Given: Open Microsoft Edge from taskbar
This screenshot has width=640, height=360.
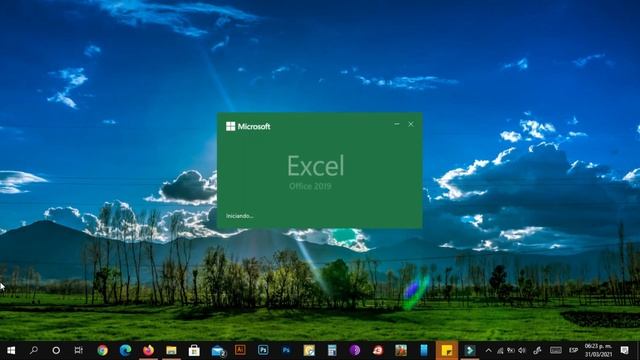Looking at the screenshot, I should coord(125,350).
